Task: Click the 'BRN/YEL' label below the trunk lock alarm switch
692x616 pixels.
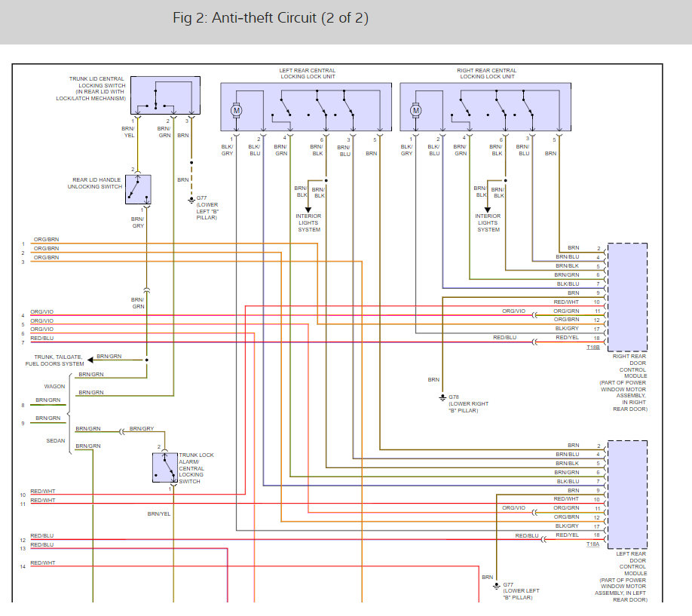Action: 159,514
